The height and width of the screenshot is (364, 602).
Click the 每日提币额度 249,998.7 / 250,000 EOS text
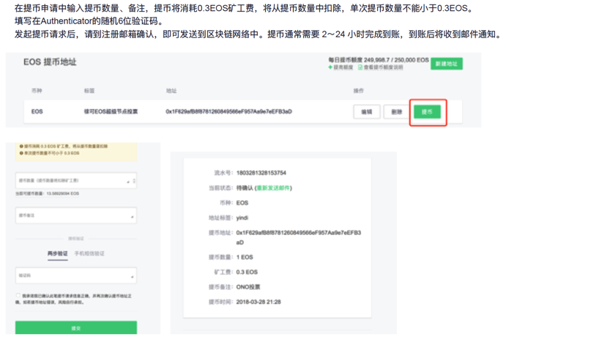coord(379,60)
